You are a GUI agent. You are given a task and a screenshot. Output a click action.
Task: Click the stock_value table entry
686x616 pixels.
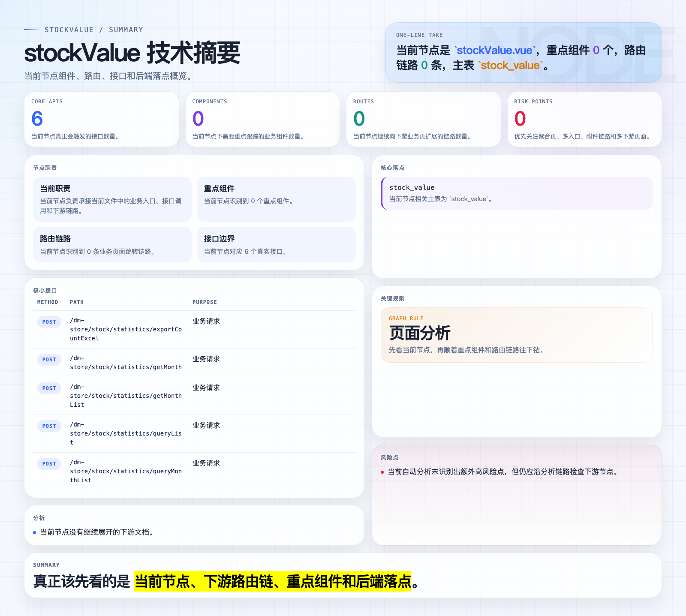coord(517,193)
